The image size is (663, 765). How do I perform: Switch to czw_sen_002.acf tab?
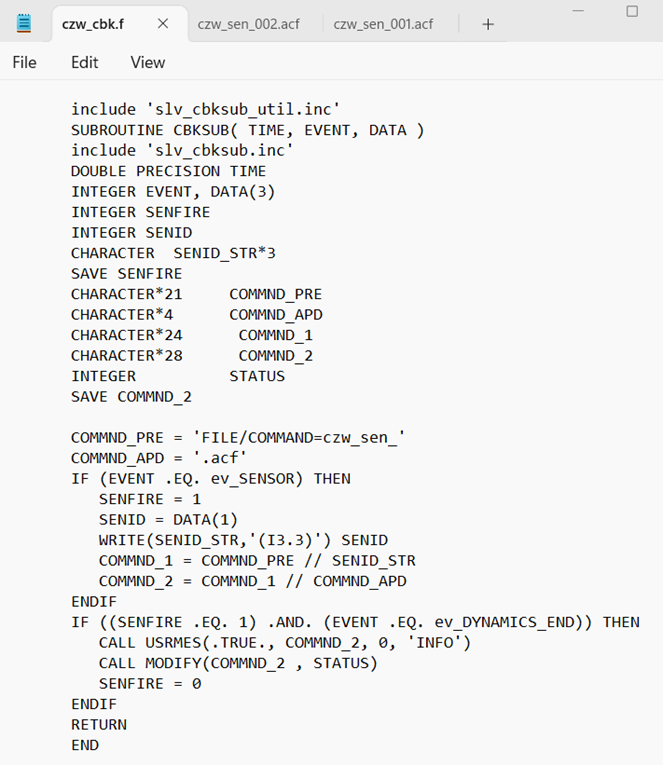click(x=249, y=24)
